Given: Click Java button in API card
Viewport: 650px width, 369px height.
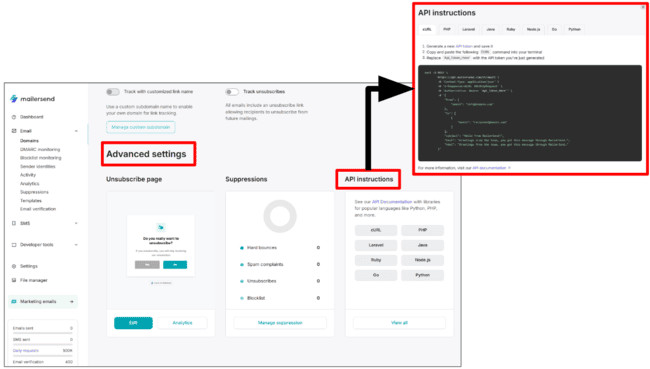Looking at the screenshot, I should pyautogui.click(x=422, y=245).
